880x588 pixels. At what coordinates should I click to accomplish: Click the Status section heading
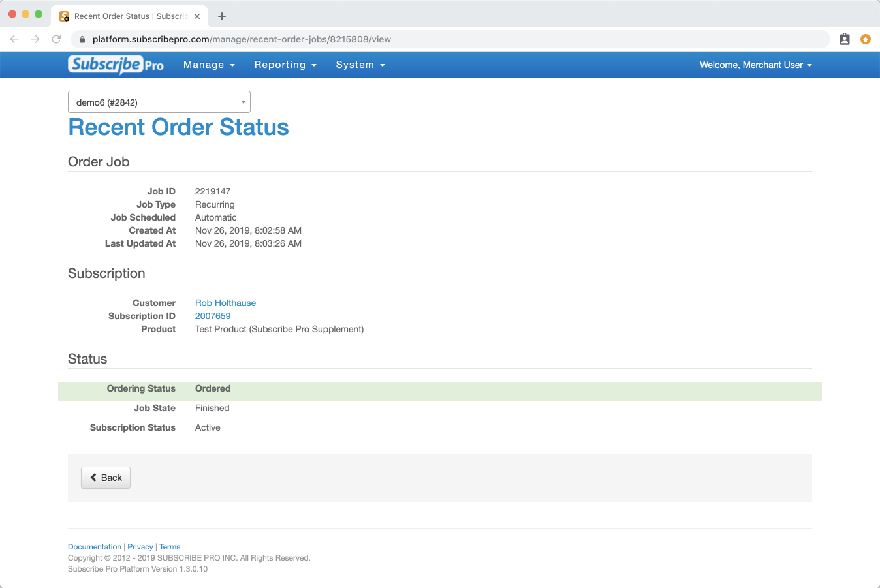point(87,359)
